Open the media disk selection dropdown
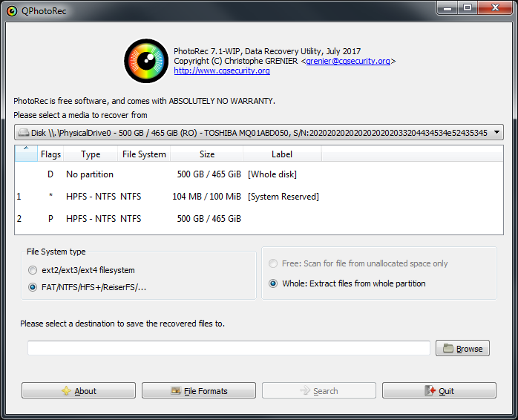518x420 pixels. coord(496,133)
